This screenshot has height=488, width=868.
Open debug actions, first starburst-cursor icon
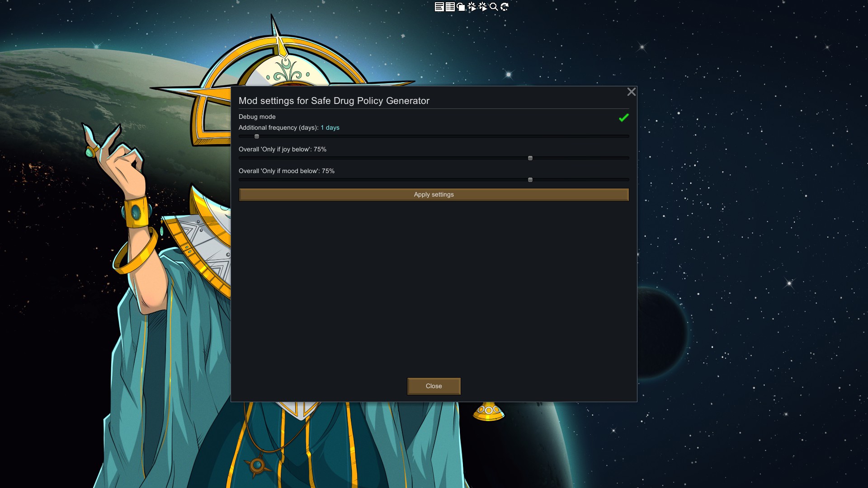(x=472, y=7)
